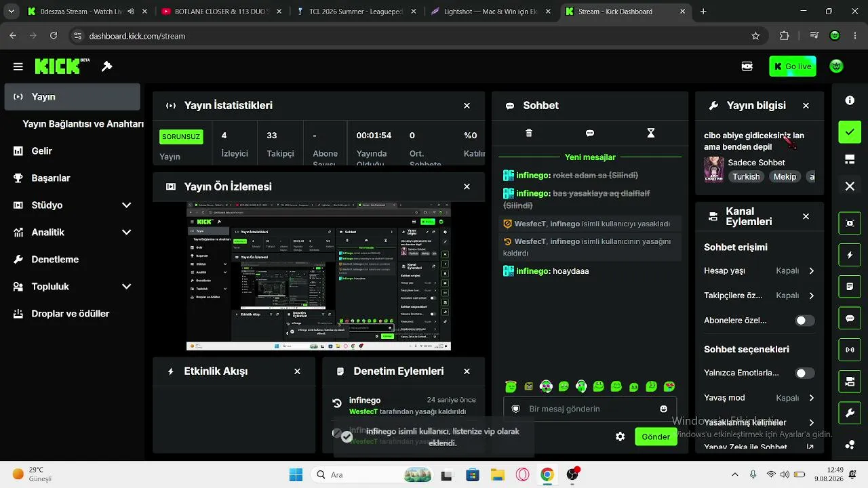Open Yayın Bağlantısı ve Anahtarı page
The height and width of the screenshot is (488, 868).
coord(83,124)
